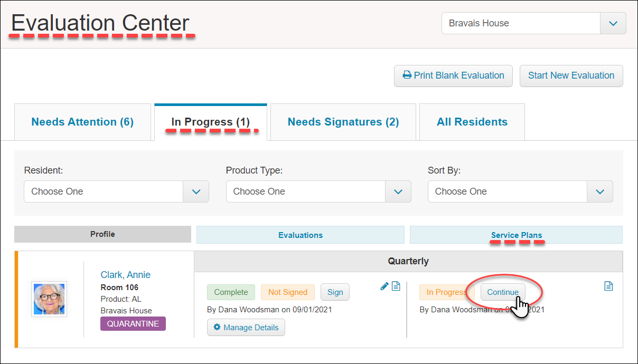Select the Profile column header

pyautogui.click(x=102, y=234)
